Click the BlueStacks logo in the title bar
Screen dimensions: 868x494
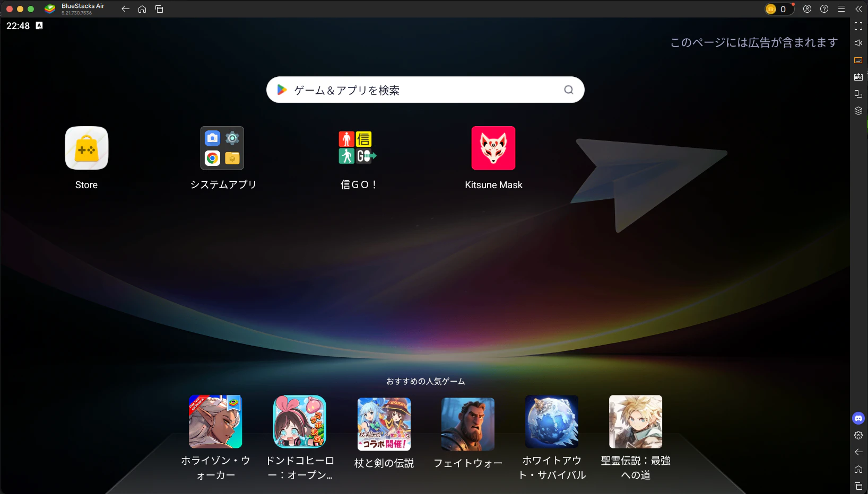click(x=50, y=9)
